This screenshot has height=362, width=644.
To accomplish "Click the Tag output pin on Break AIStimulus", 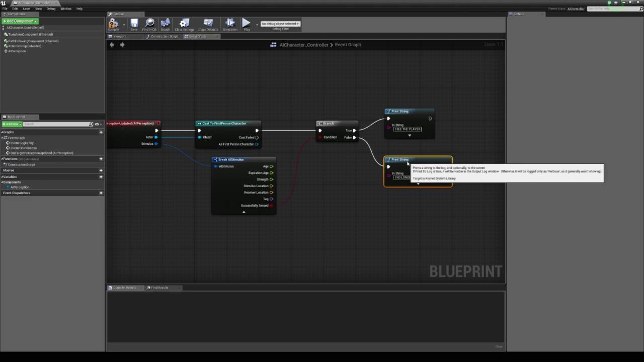I will point(271,199).
